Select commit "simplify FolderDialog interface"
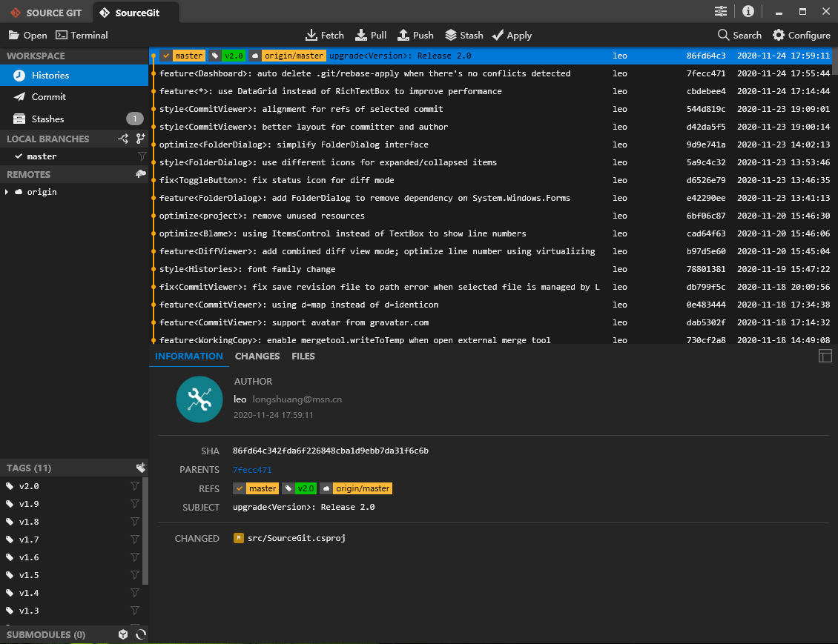 click(x=491, y=145)
